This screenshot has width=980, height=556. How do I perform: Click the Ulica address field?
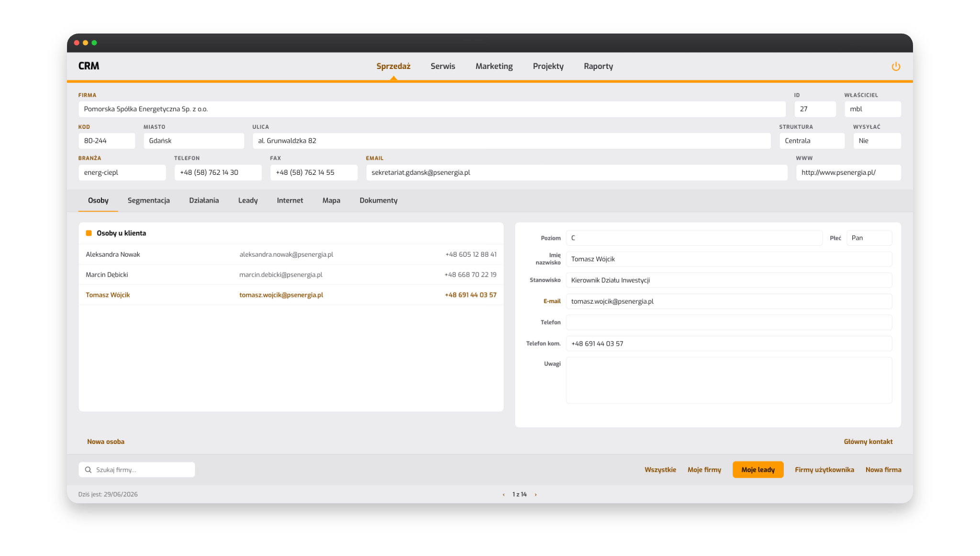512,141
